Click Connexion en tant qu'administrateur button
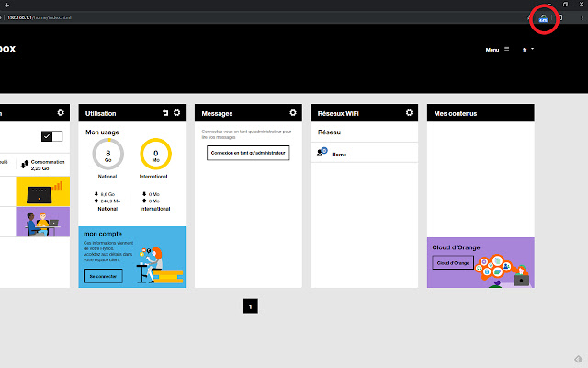Image resolution: width=588 pixels, height=368 pixels. point(248,153)
